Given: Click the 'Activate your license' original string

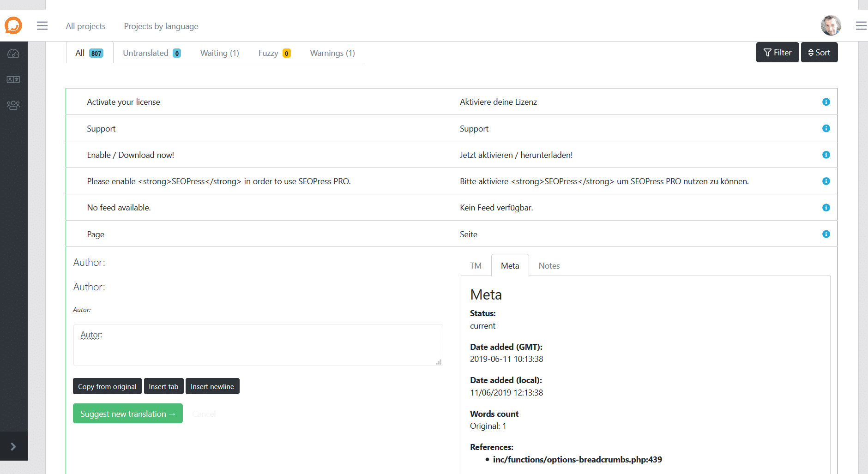Looking at the screenshot, I should click(x=123, y=102).
